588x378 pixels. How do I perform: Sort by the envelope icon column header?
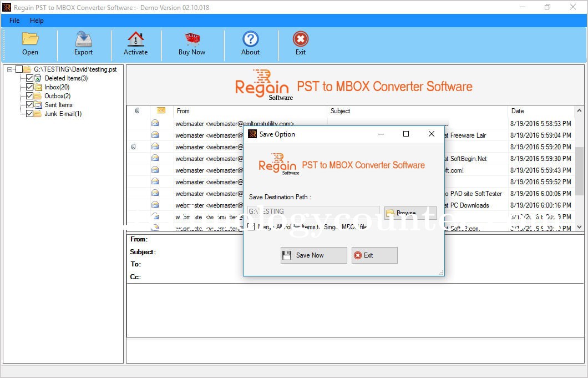(x=161, y=110)
